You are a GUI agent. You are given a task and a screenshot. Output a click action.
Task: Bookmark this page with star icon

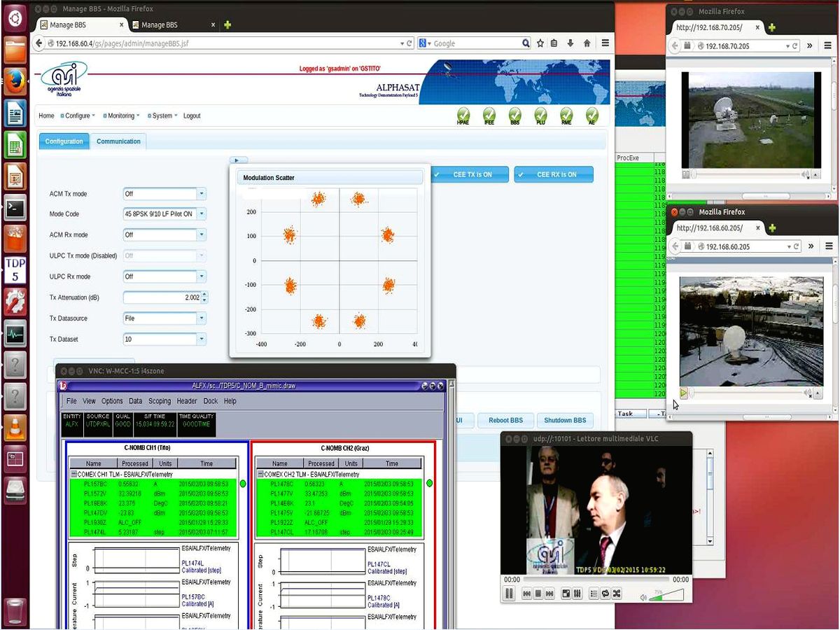540,43
